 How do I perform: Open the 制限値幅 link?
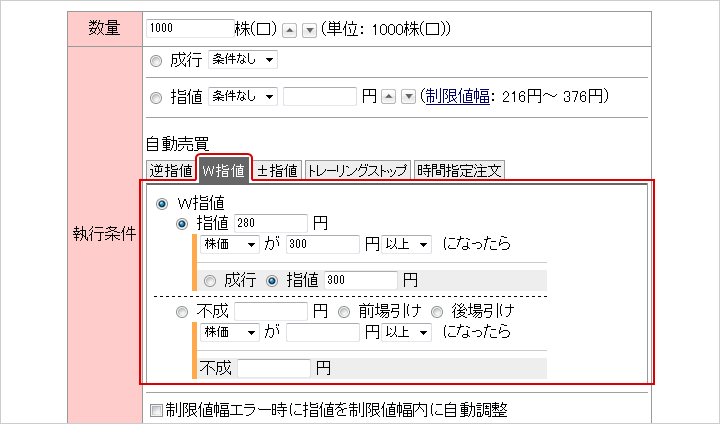[x=457, y=96]
